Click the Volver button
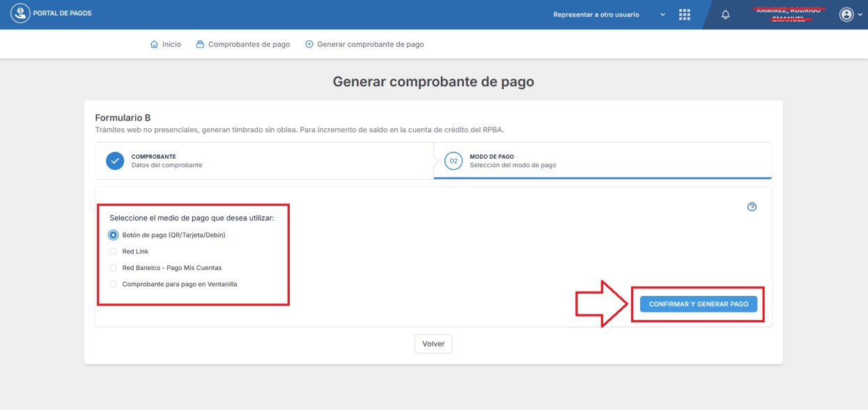This screenshot has height=410, width=868. pos(433,344)
